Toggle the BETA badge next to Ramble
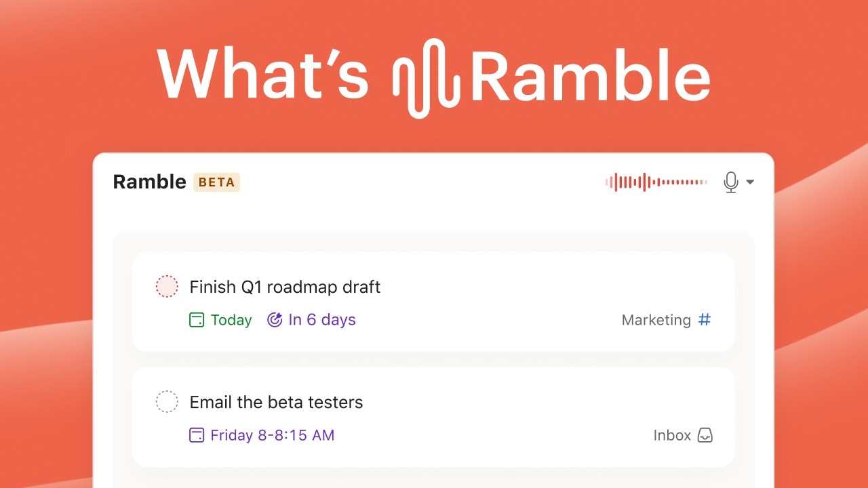The image size is (868, 488). [x=216, y=182]
